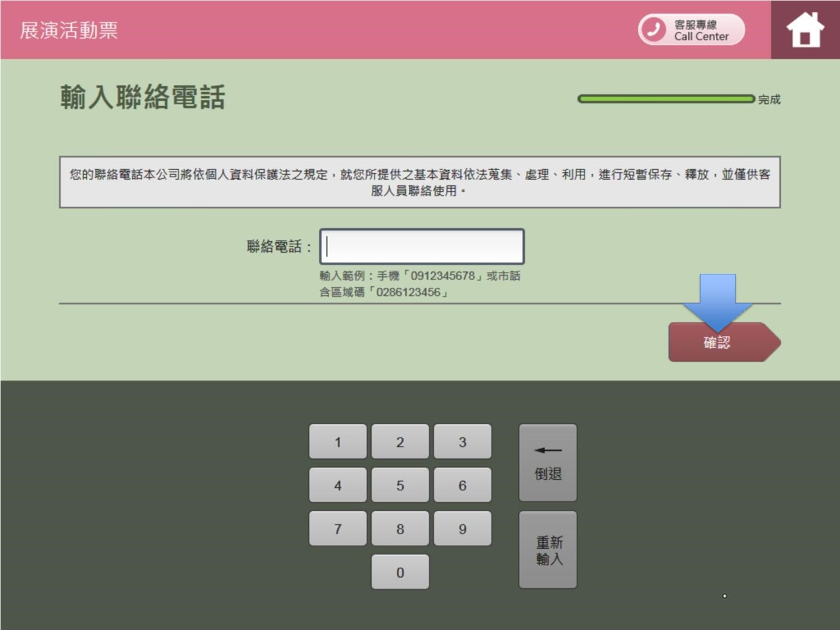Click the 展演活動票 header title

[x=69, y=30]
